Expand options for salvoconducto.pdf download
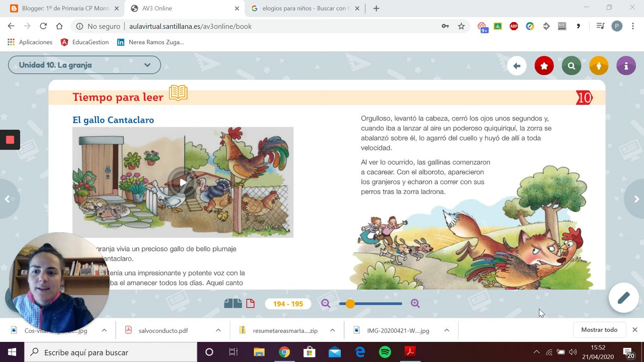 [x=218, y=330]
